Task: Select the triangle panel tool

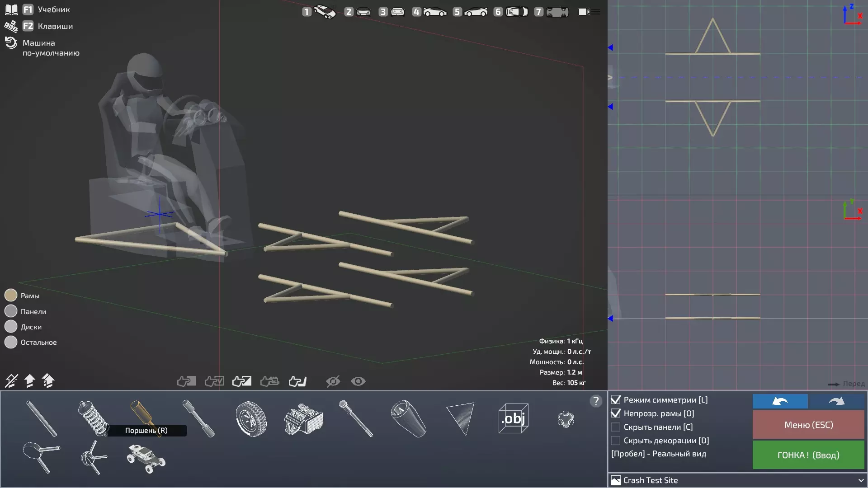Action: click(x=461, y=418)
